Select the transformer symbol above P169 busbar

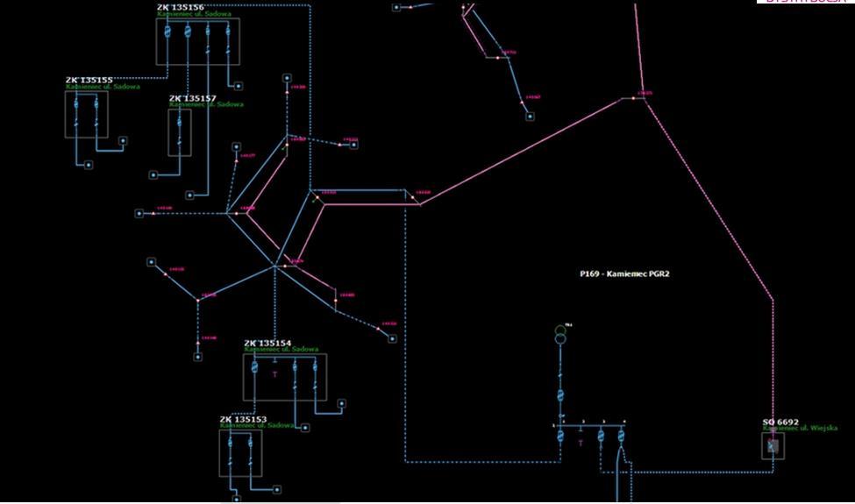click(560, 335)
